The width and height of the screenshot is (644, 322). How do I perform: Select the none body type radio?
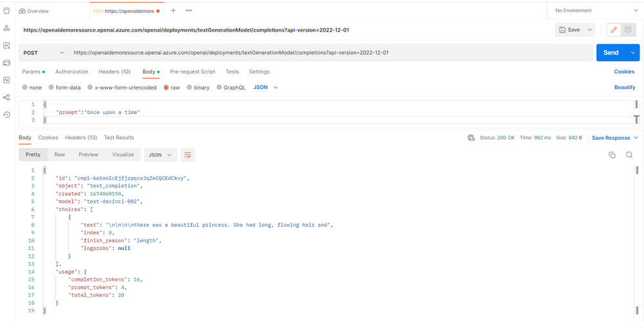pos(24,88)
